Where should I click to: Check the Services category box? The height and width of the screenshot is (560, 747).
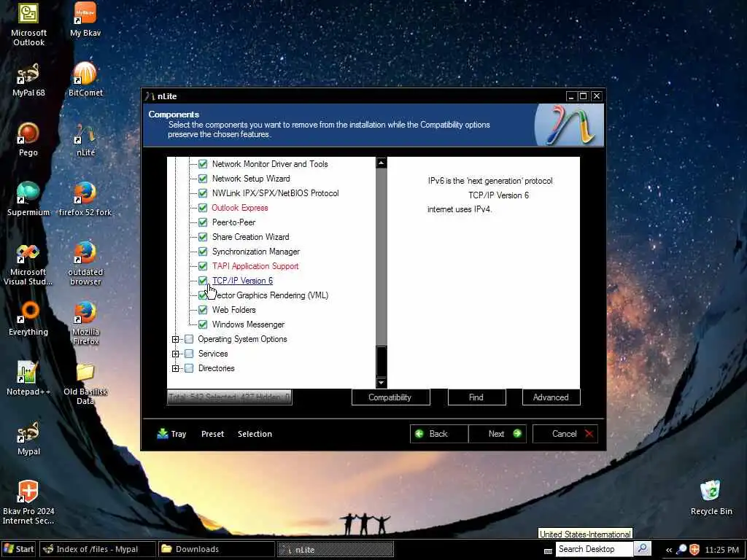point(189,354)
